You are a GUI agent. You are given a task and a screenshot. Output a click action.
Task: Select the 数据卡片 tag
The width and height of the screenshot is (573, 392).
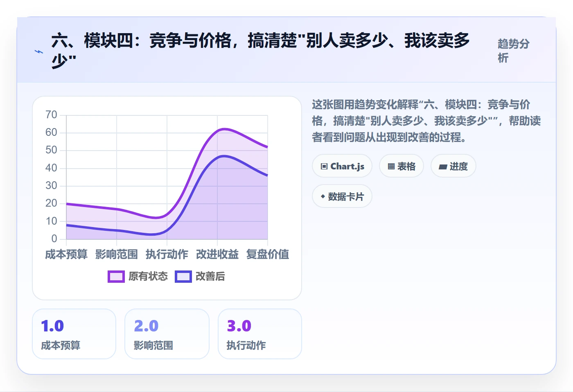[342, 196]
